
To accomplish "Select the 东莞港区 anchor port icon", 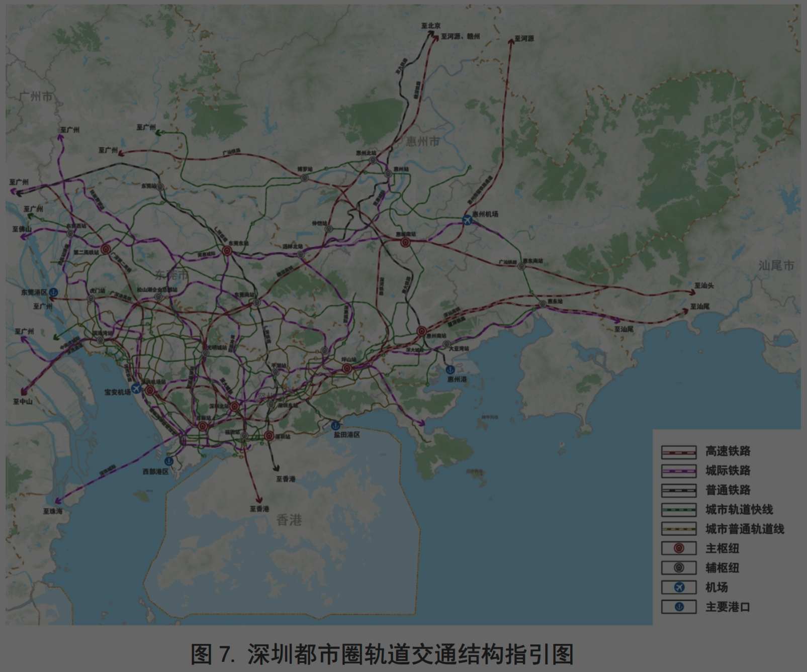I will click(53, 292).
